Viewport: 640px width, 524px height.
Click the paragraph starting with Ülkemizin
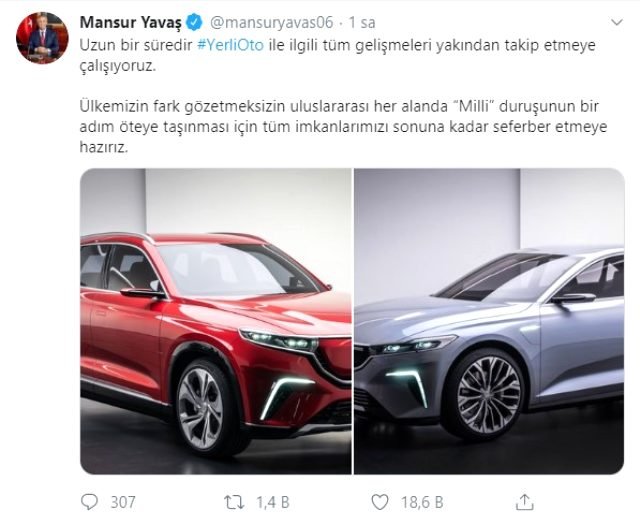point(343,127)
